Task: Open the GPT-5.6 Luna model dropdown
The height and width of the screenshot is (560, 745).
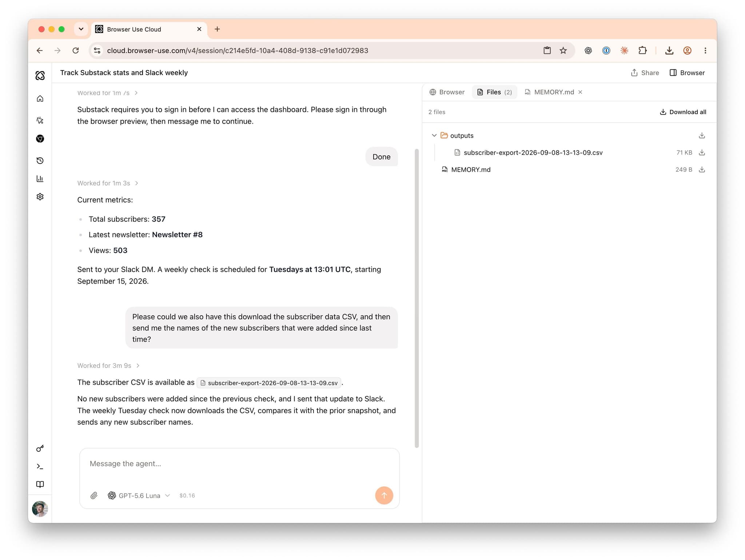Action: pyautogui.click(x=139, y=496)
